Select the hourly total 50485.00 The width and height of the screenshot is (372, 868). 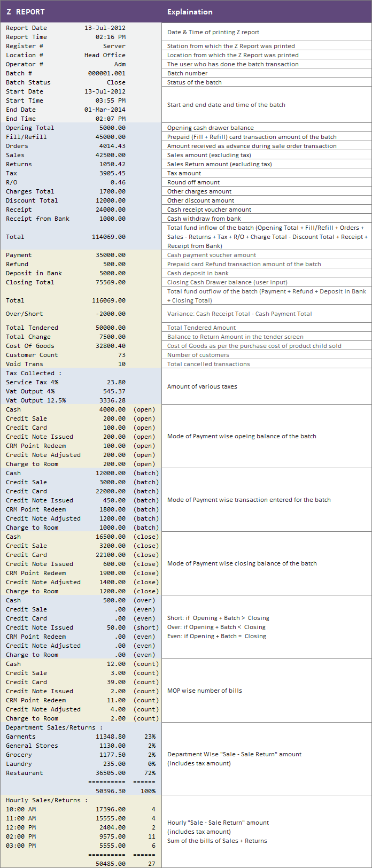pos(111,864)
